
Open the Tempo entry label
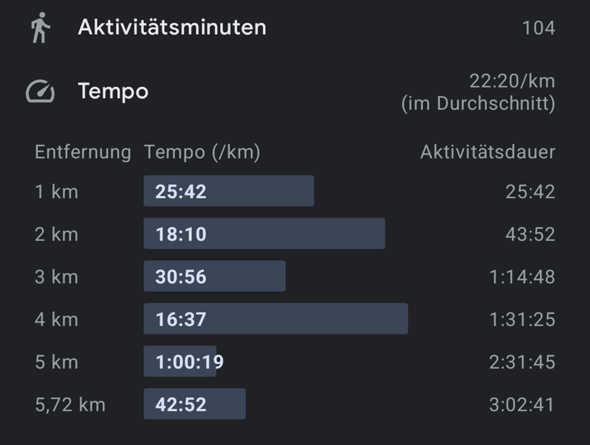pyautogui.click(x=113, y=92)
